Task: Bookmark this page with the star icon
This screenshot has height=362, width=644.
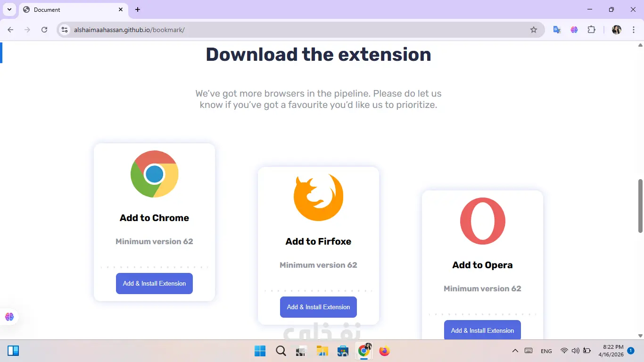Action: click(x=534, y=30)
